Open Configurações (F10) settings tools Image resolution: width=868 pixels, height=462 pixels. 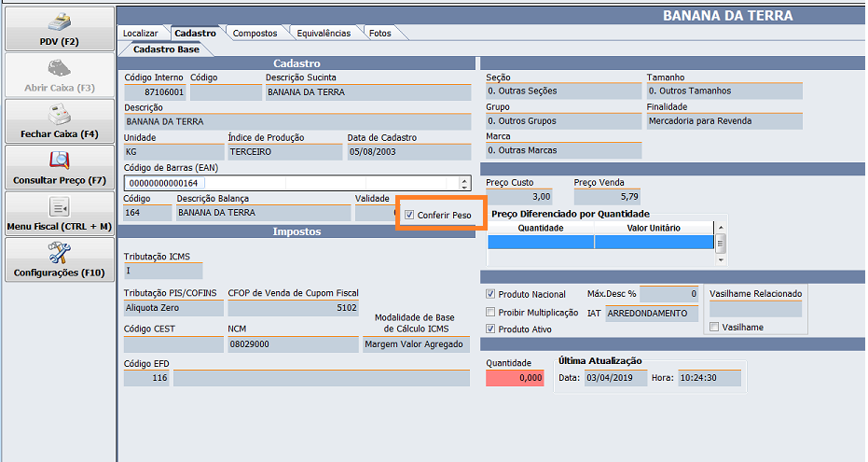[59, 253]
